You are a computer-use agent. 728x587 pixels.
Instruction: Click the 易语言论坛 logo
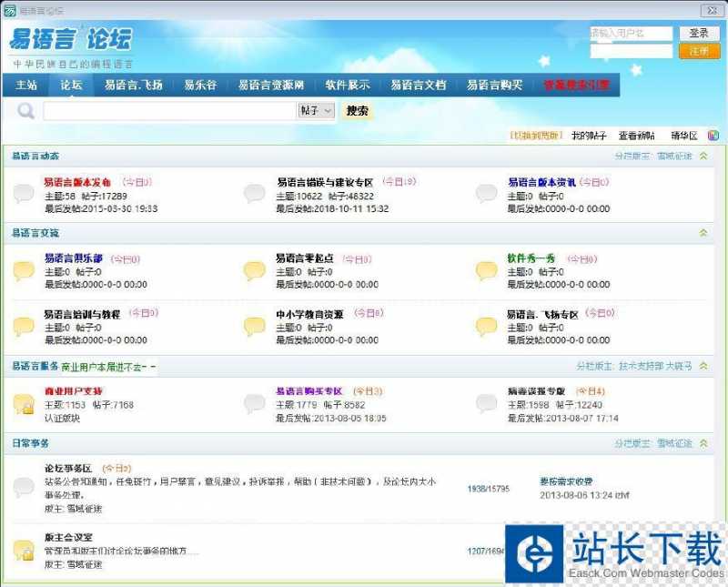click(71, 39)
